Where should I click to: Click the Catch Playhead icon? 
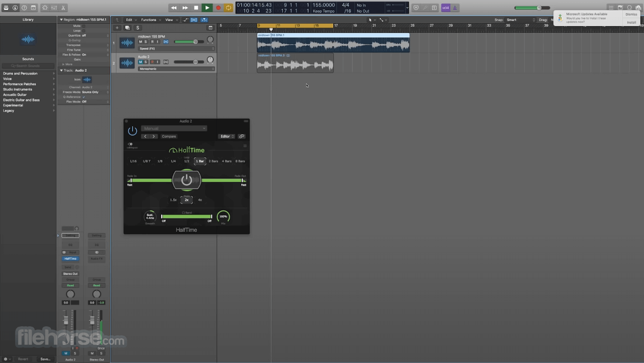[x=204, y=20]
